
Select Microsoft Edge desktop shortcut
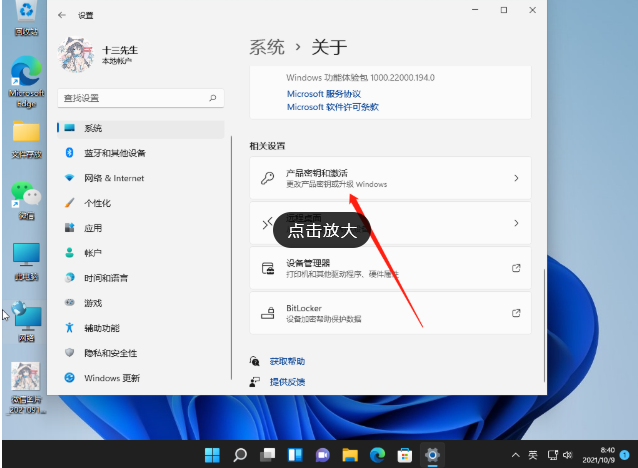pos(26,83)
